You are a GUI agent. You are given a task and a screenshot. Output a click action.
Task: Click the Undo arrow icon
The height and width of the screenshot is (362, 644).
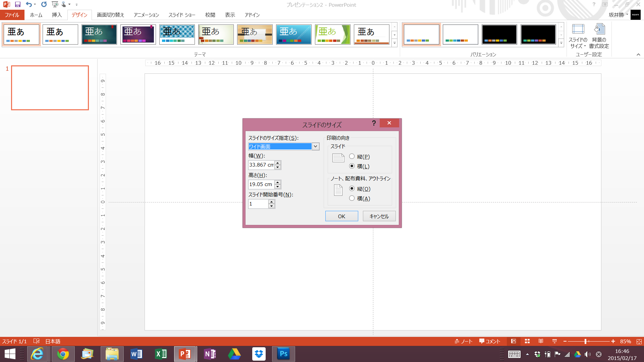(x=29, y=5)
